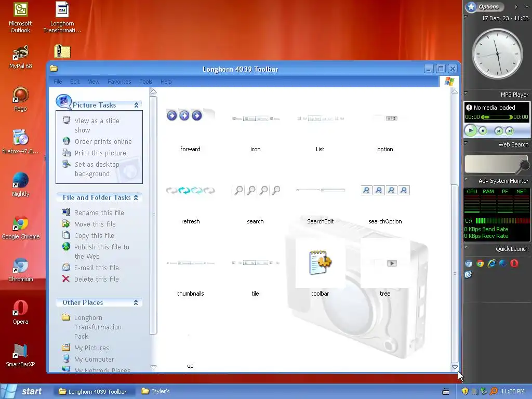Viewport: 532px width, 399px height.
Task: Select the option image file
Action: click(x=385, y=118)
